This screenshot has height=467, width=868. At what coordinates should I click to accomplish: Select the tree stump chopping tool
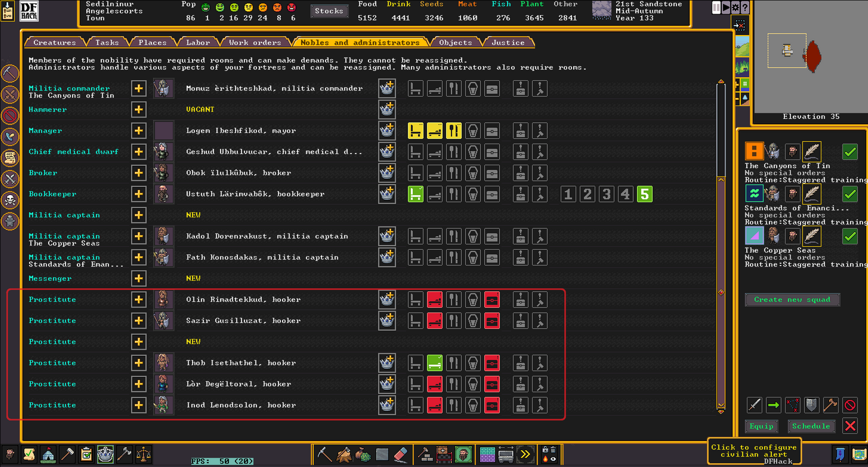point(344,454)
